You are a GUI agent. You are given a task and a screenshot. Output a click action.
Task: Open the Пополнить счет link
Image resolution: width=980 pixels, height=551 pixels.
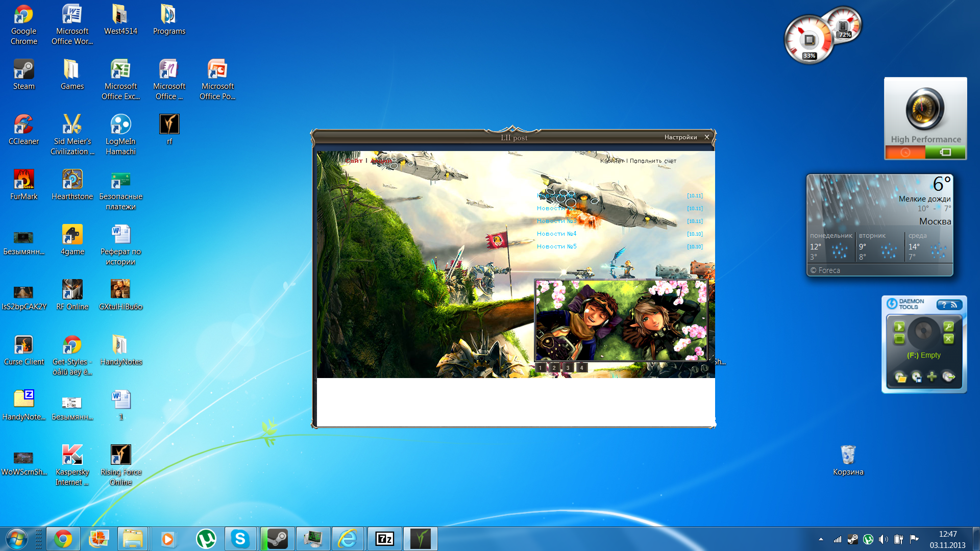tap(653, 161)
